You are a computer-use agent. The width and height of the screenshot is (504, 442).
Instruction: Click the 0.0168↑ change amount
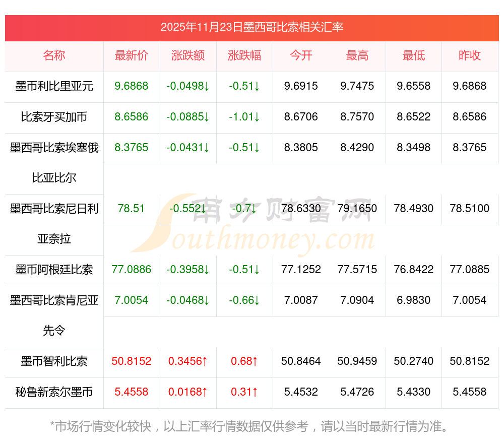point(188,392)
